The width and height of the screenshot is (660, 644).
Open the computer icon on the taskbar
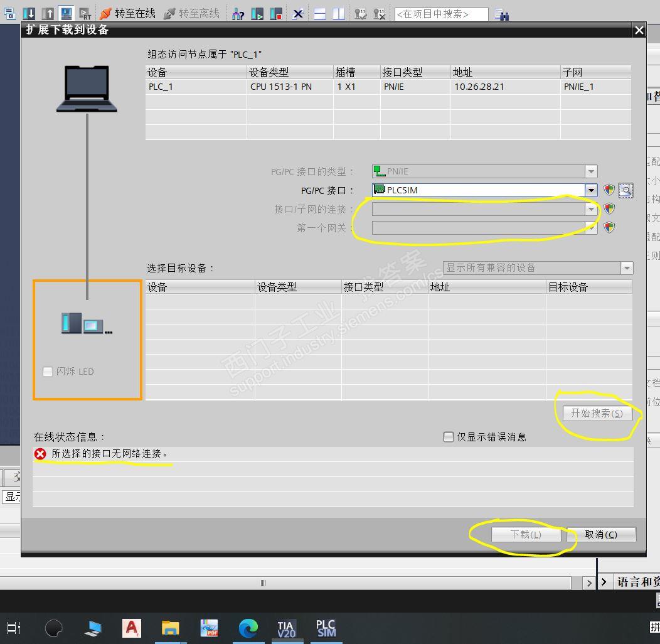[93, 628]
